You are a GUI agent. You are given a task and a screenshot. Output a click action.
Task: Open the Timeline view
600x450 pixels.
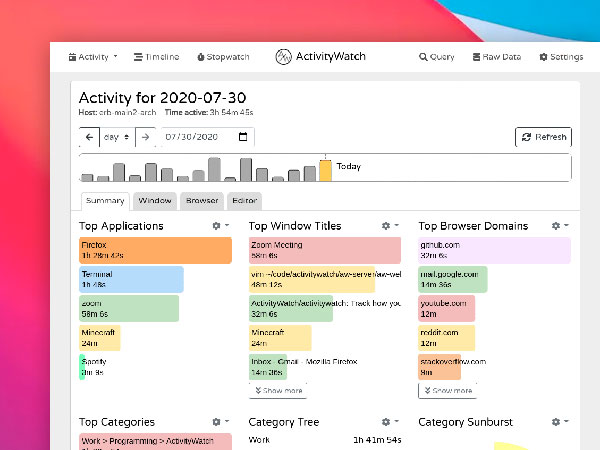click(x=157, y=57)
